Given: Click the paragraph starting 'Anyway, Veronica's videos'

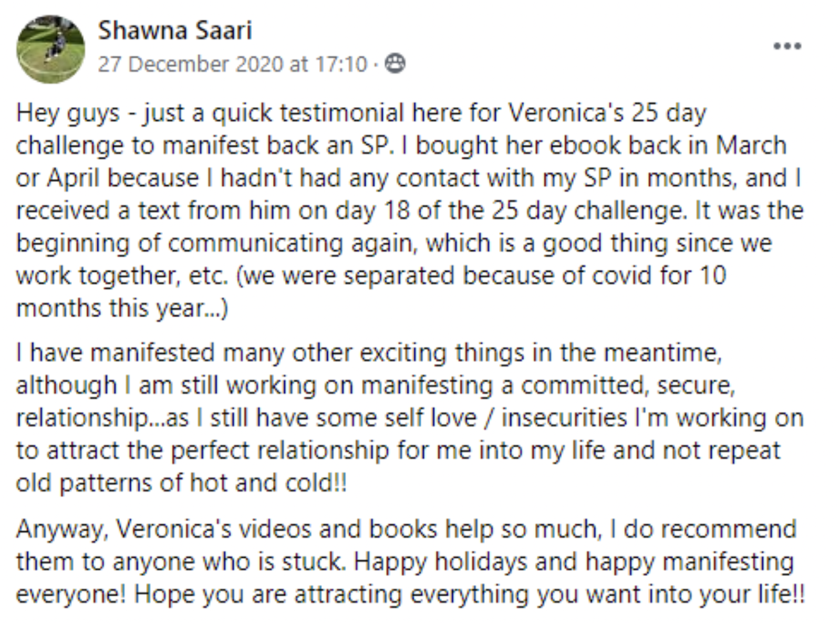Looking at the screenshot, I should point(410,561).
